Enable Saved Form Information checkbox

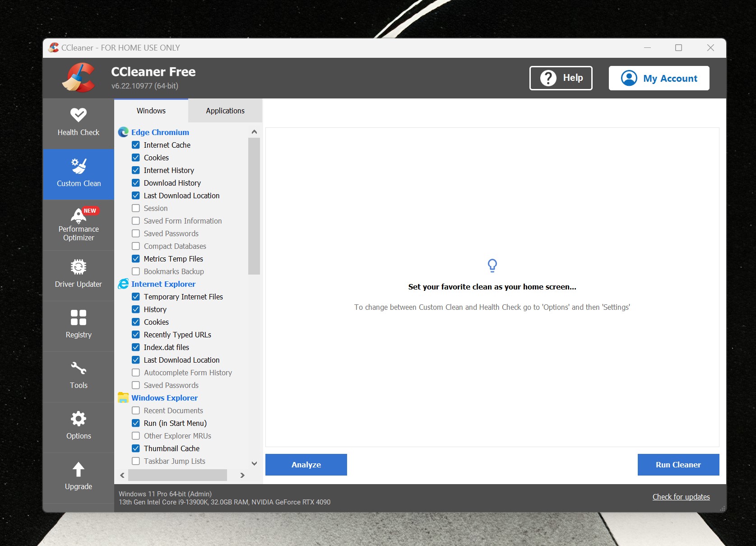[135, 221]
